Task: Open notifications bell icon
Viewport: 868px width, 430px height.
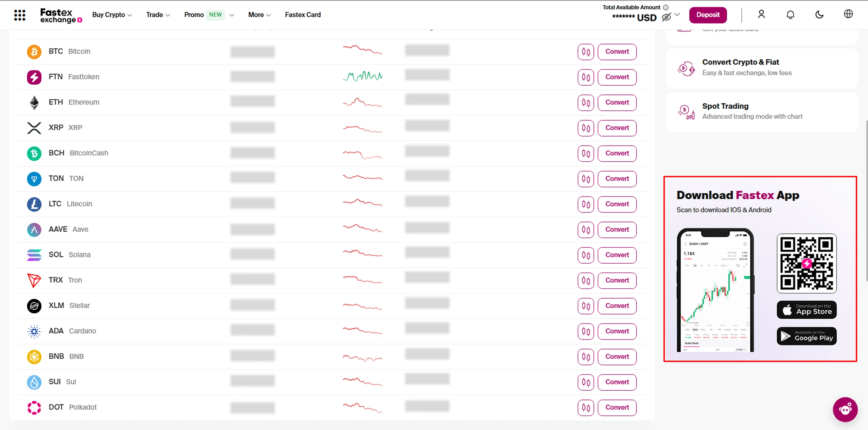Action: 790,15
